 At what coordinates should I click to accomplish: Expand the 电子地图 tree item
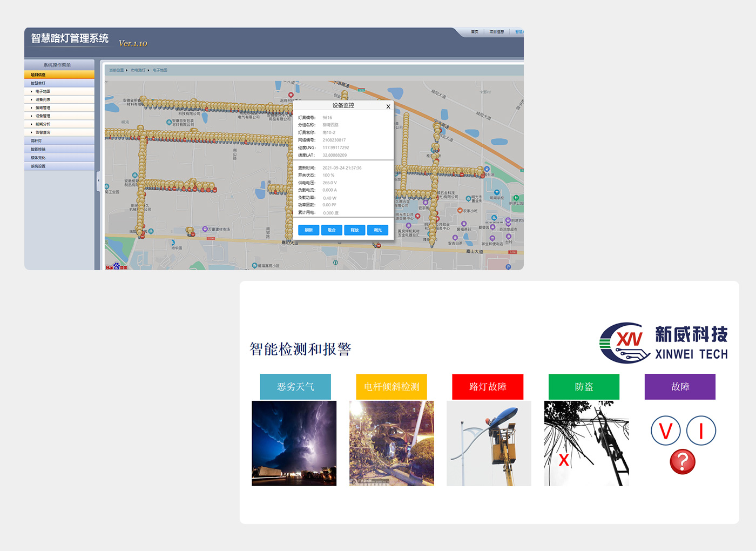[x=43, y=91]
